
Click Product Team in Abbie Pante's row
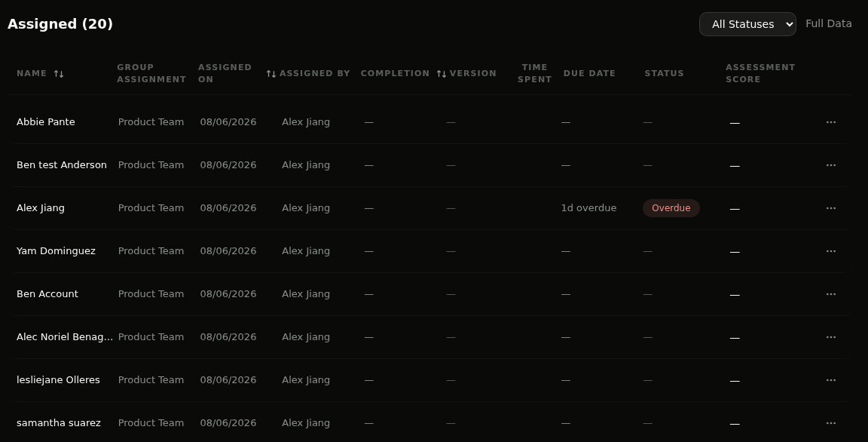click(x=151, y=122)
